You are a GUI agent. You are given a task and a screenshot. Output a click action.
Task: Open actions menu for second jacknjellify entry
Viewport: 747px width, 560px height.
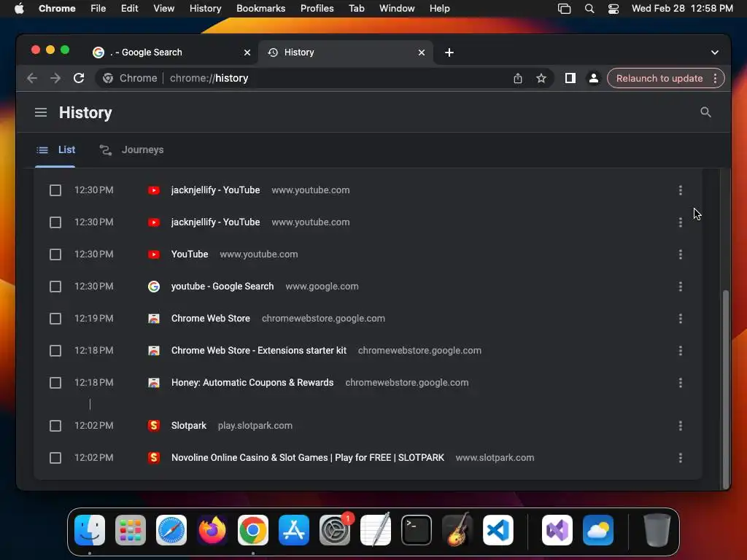681,222
